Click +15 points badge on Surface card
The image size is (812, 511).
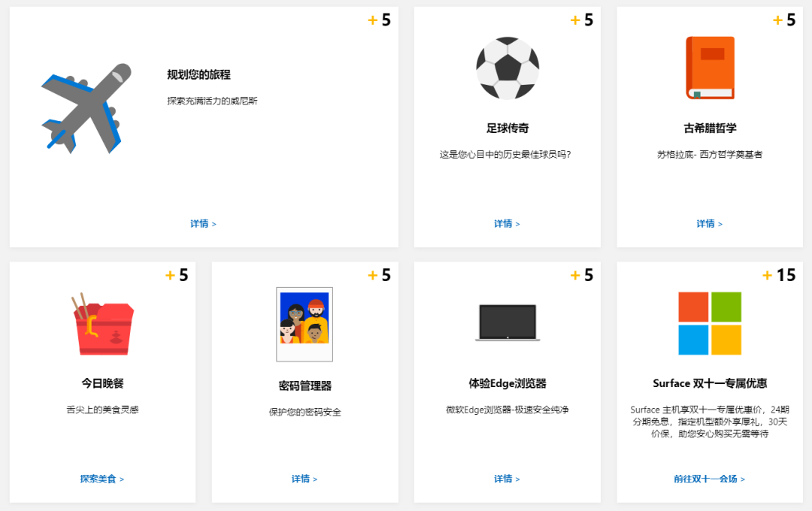779,275
